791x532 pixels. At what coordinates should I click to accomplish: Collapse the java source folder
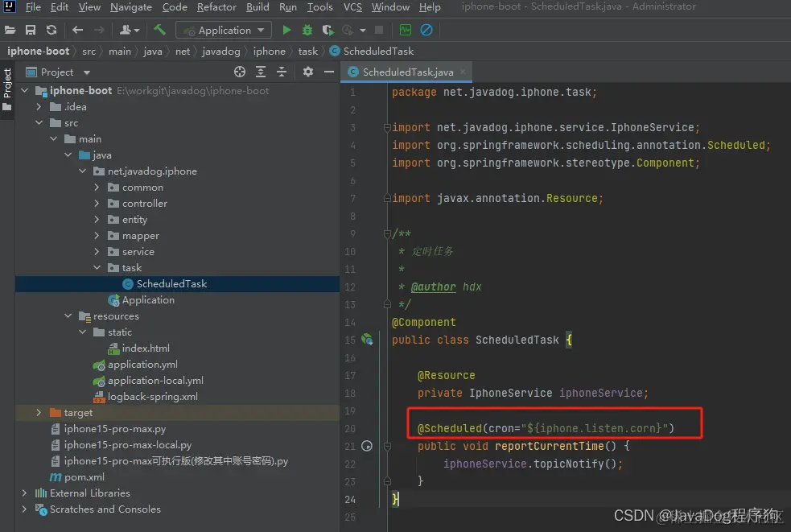pyautogui.click(x=68, y=155)
